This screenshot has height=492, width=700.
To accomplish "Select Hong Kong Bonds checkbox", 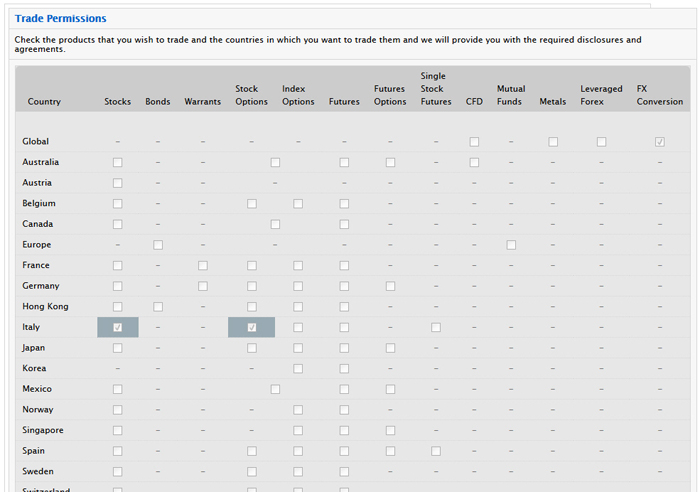I will tap(158, 307).
